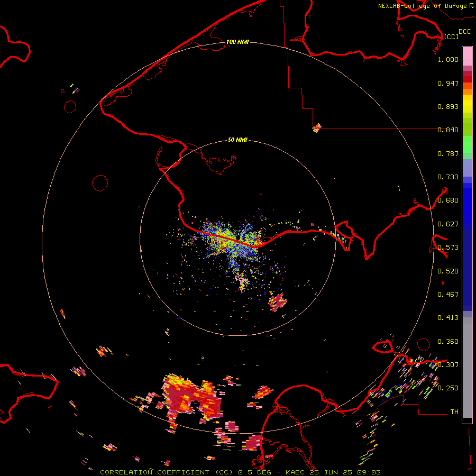Click the 0.787 legend value
This screenshot has height=476, width=476.
(448, 153)
